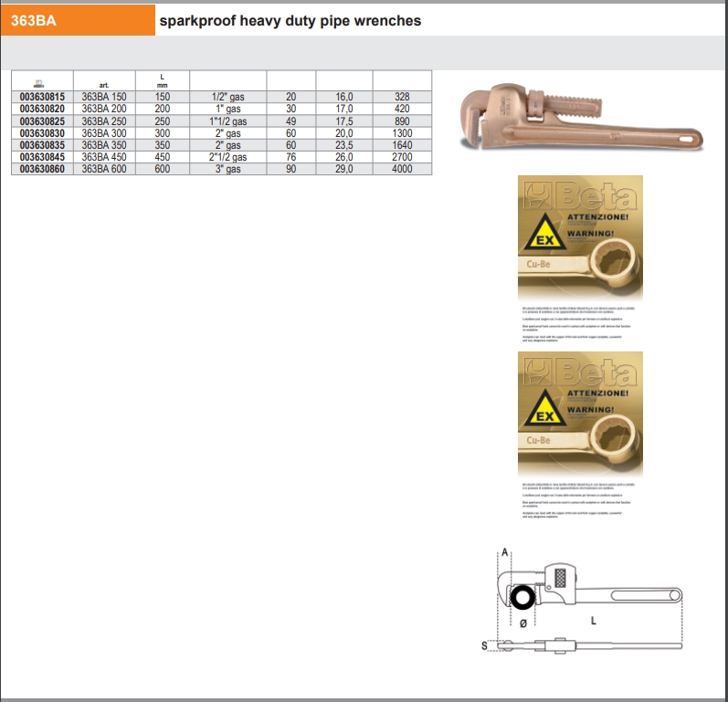Click the diameter value 49

pos(291,121)
